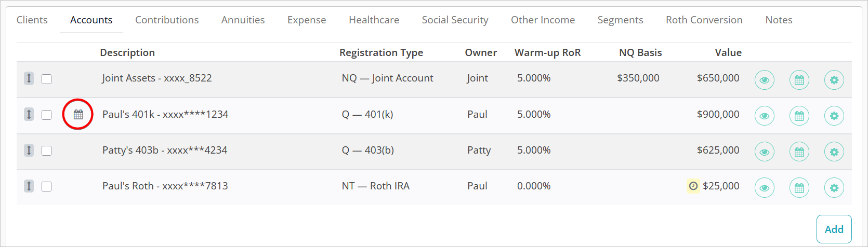
Task: Toggle eye icon for Patty's 403b account
Action: coord(764,152)
